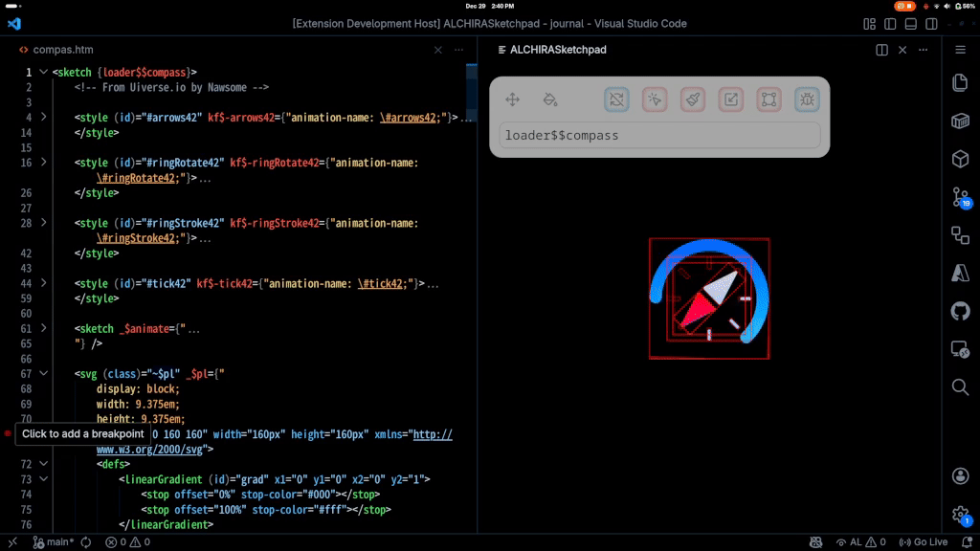Expand the folded #arrows42 style block
The height and width of the screenshot is (551, 980).
pyautogui.click(x=44, y=118)
